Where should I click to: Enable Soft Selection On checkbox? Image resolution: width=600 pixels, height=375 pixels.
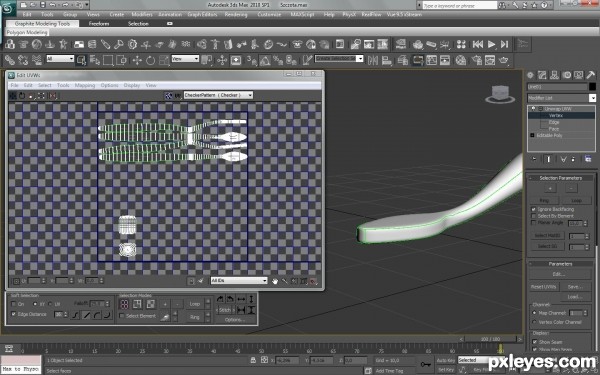tap(14, 304)
